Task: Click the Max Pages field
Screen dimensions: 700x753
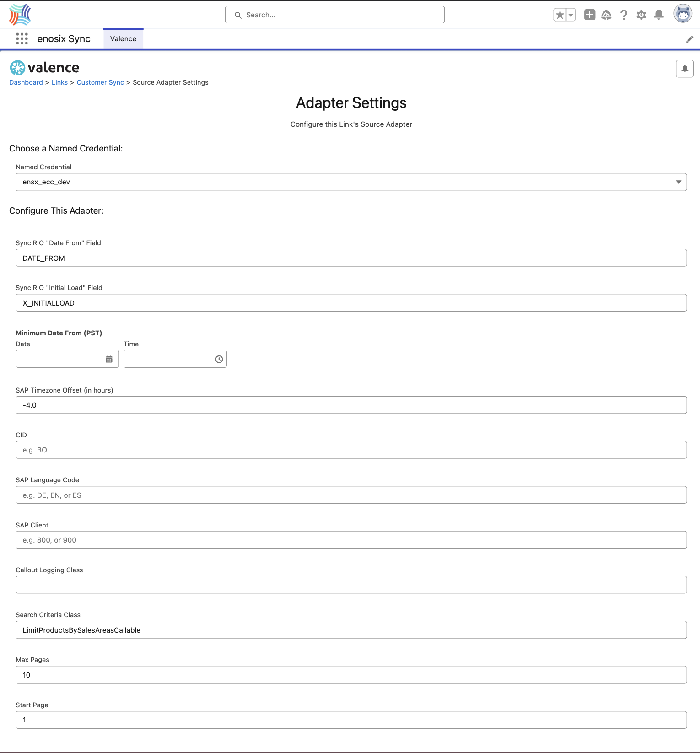Action: [x=351, y=675]
